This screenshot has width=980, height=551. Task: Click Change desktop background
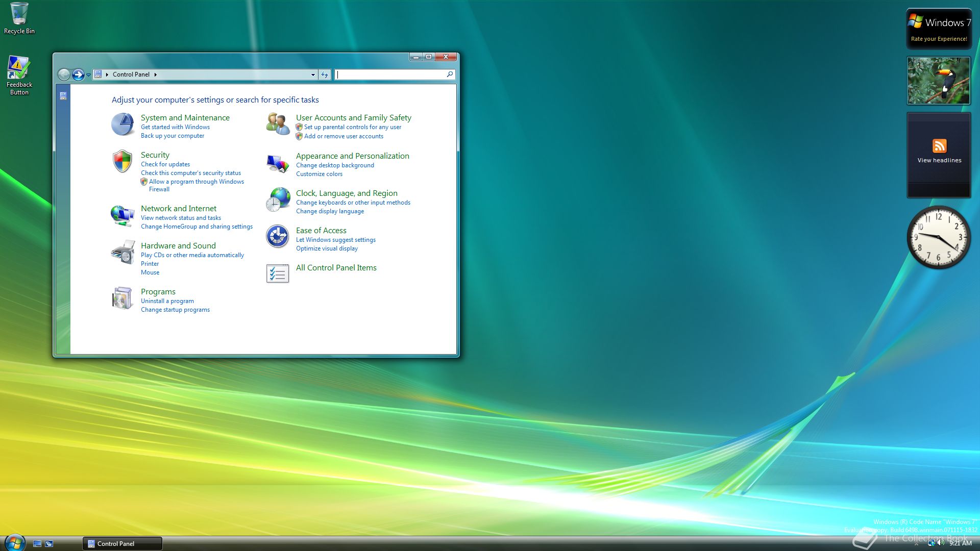click(x=335, y=165)
